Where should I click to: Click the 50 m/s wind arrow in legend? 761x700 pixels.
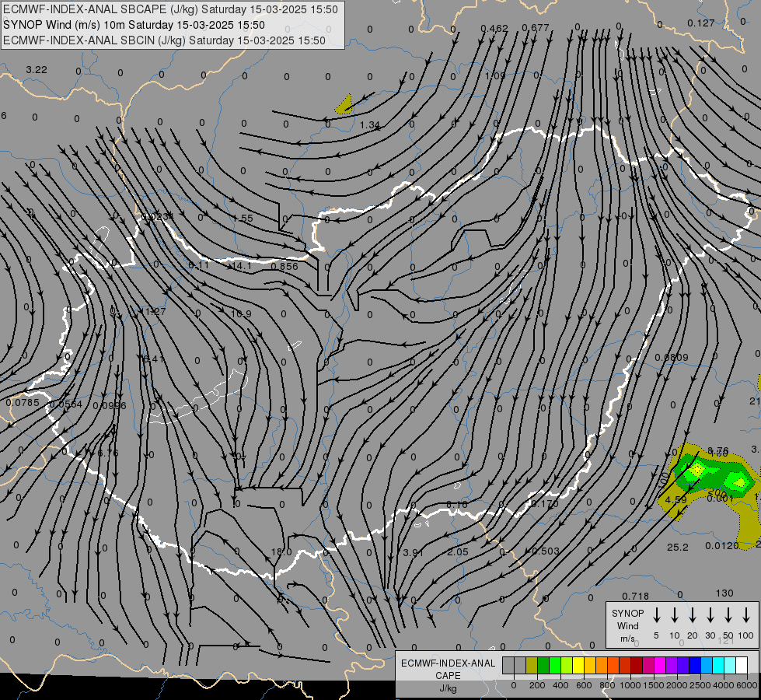tap(728, 615)
